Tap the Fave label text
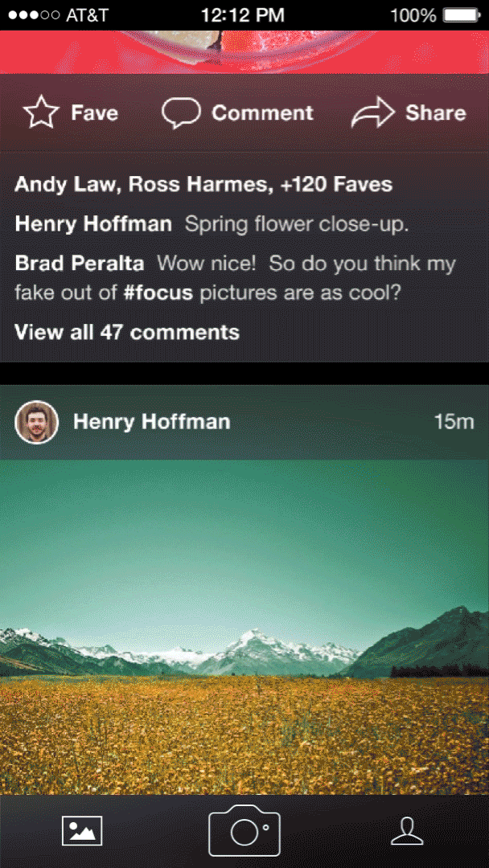This screenshot has width=489, height=868. click(95, 113)
